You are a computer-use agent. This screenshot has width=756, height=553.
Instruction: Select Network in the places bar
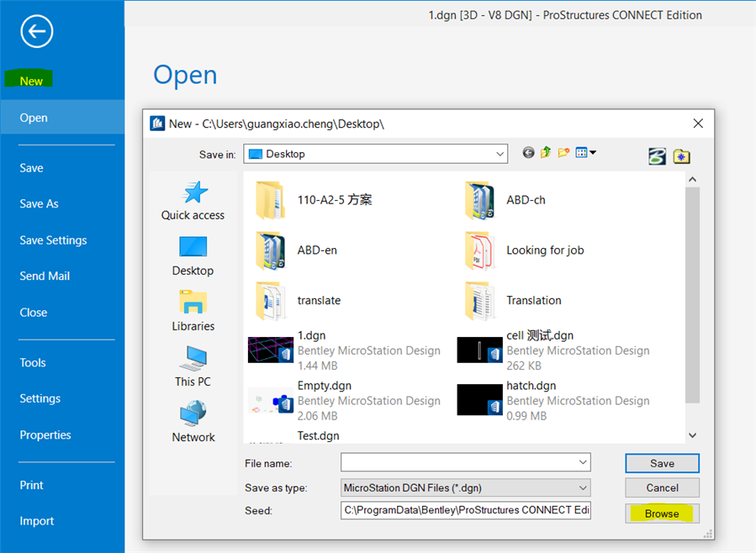coord(193,422)
